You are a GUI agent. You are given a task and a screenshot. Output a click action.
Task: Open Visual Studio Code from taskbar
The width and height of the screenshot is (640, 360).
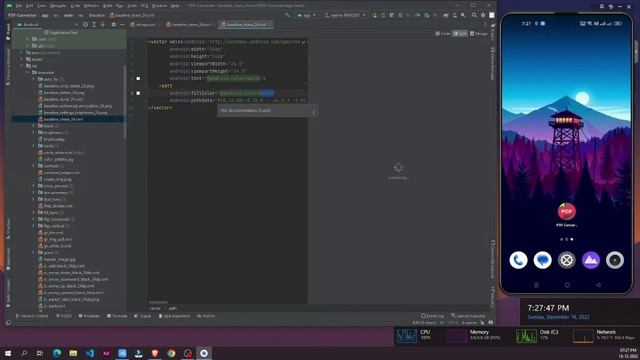90,353
